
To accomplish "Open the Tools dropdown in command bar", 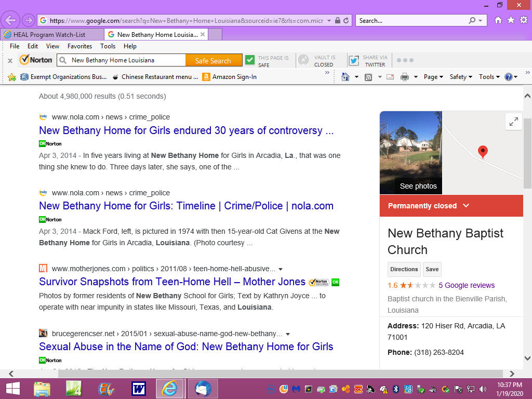I will [x=489, y=77].
